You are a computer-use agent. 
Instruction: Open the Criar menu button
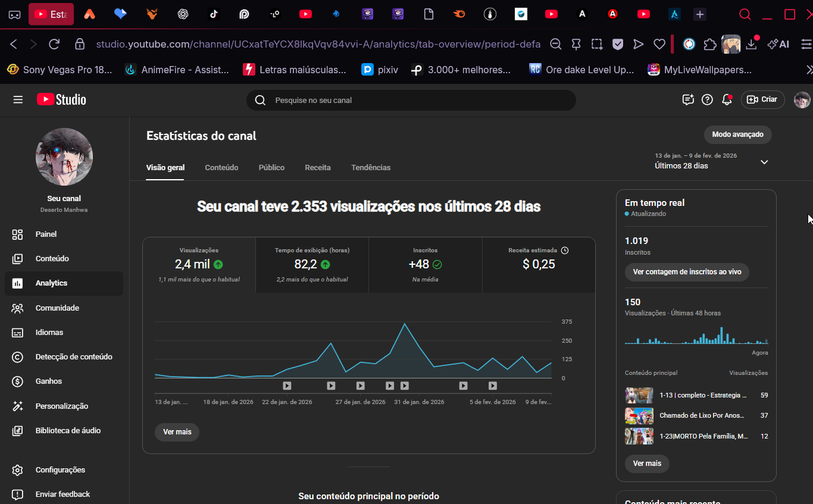[762, 100]
